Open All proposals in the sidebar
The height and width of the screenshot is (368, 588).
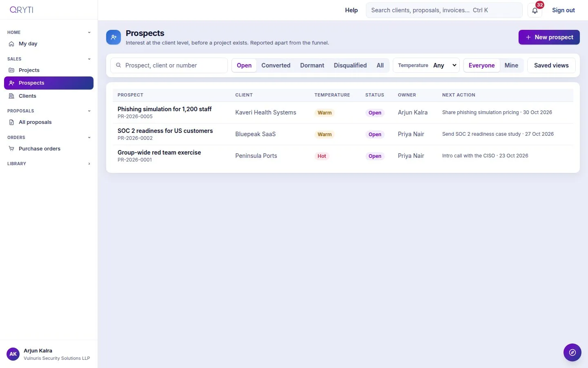tap(49, 122)
